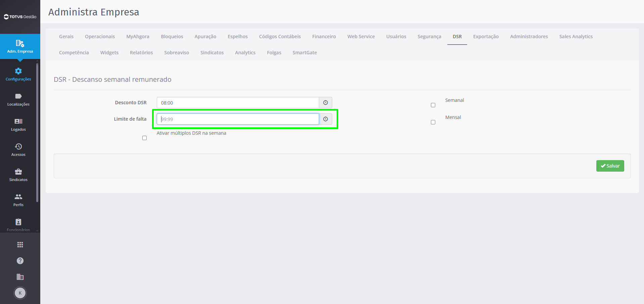Open the MyAhgora tab
Image resolution: width=644 pixels, height=304 pixels.
point(138,37)
